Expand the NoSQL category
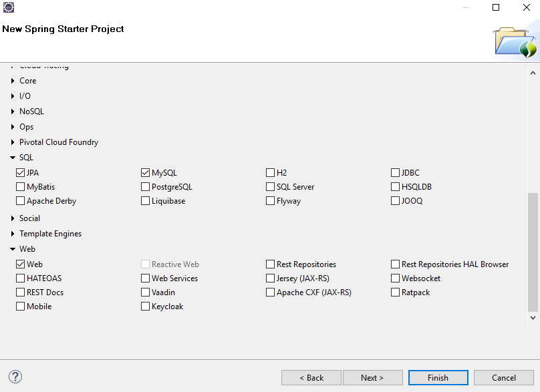 pyautogui.click(x=13, y=112)
